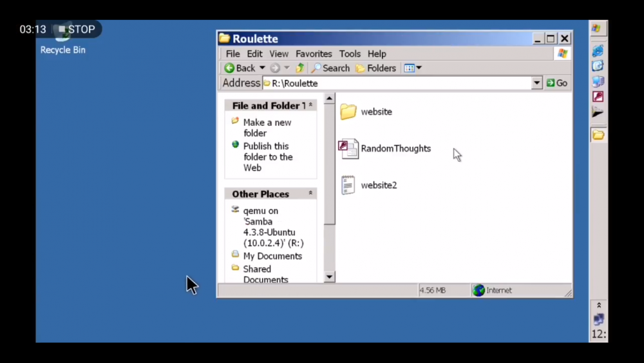Expand hidden tray icons chevron

pyautogui.click(x=599, y=305)
